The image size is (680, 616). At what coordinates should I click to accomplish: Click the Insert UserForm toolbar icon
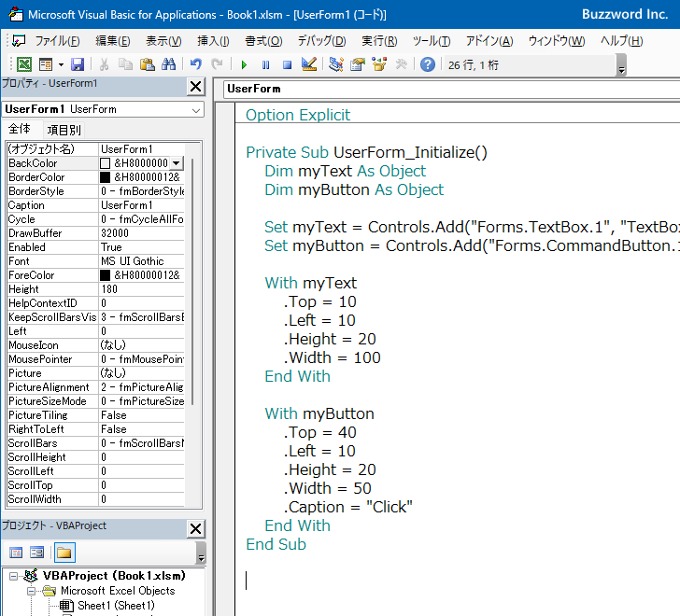point(46,64)
